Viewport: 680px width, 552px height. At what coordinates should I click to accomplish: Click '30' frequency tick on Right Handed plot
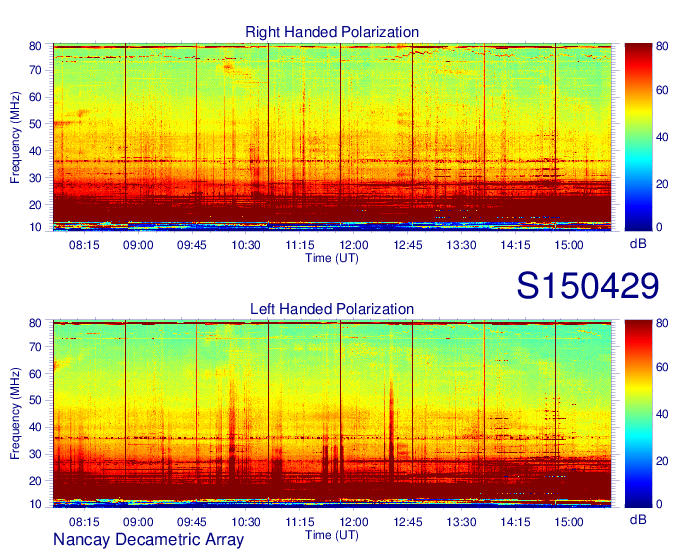tap(35, 178)
